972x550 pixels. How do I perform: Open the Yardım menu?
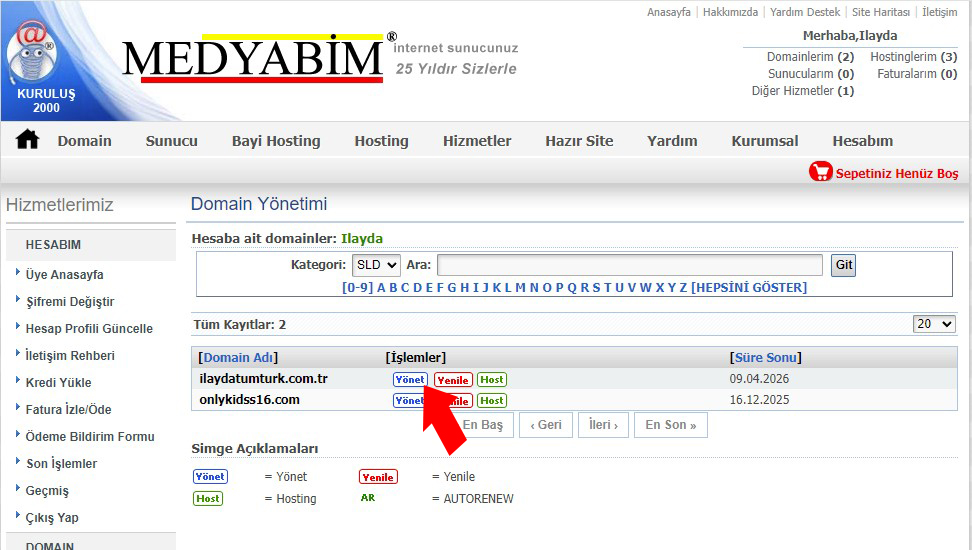click(x=672, y=141)
